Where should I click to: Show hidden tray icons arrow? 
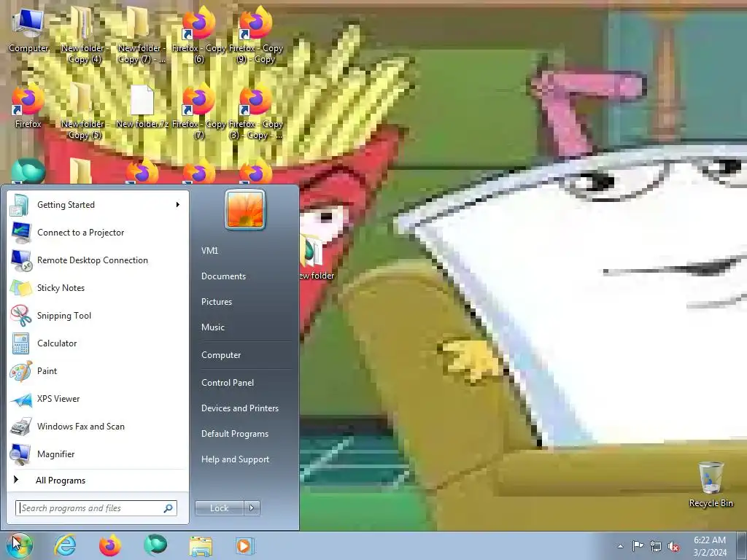tap(620, 546)
